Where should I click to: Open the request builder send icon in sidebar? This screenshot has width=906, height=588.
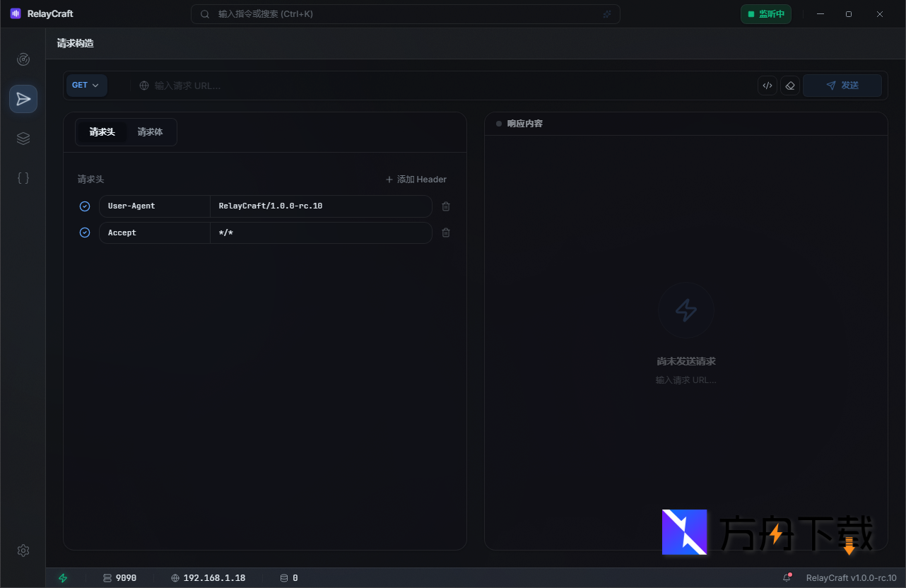pyautogui.click(x=23, y=99)
